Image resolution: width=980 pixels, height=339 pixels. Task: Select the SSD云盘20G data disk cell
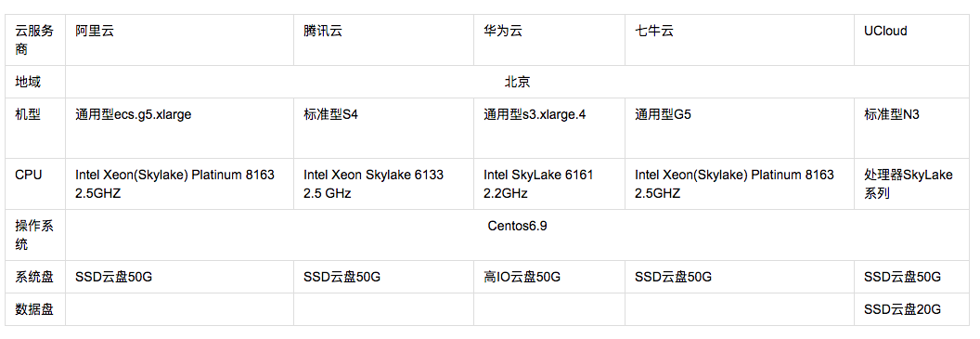tap(912, 309)
